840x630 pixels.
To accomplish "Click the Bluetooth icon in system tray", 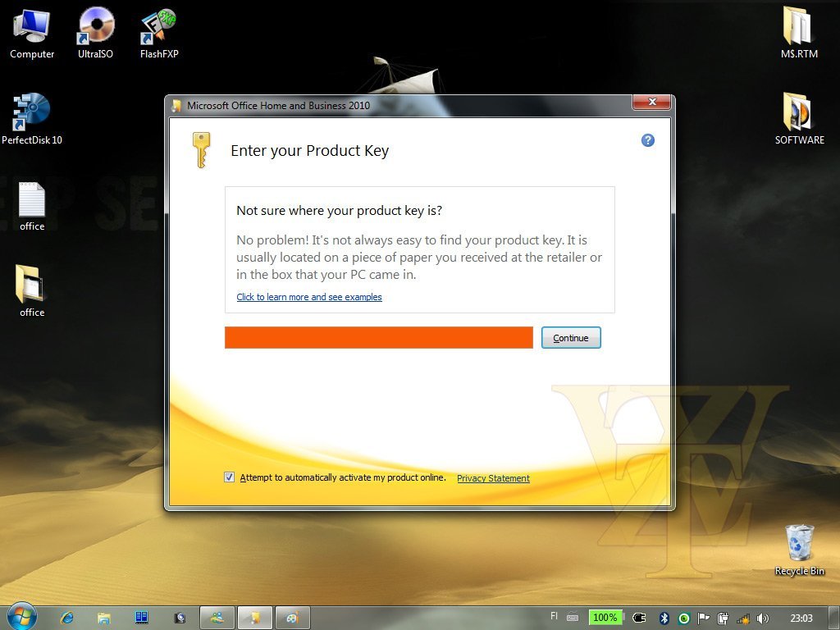I will coord(665,618).
